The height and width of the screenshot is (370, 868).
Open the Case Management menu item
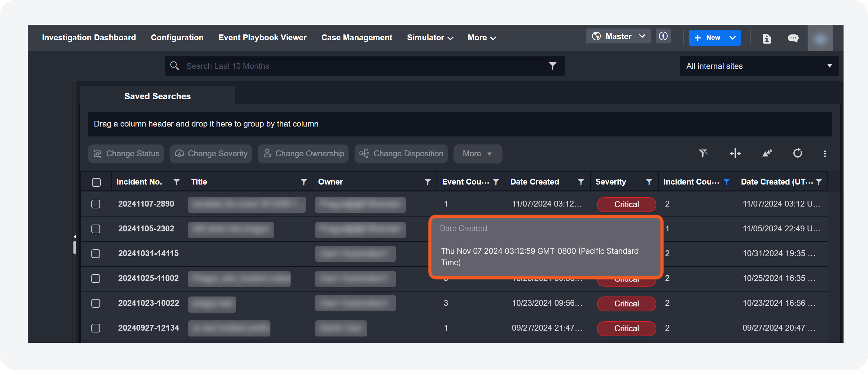(x=357, y=38)
